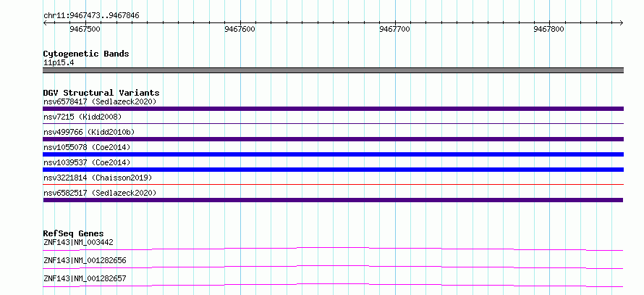Click the magenta line under ZNF143|NM_001282657

(x=333, y=285)
